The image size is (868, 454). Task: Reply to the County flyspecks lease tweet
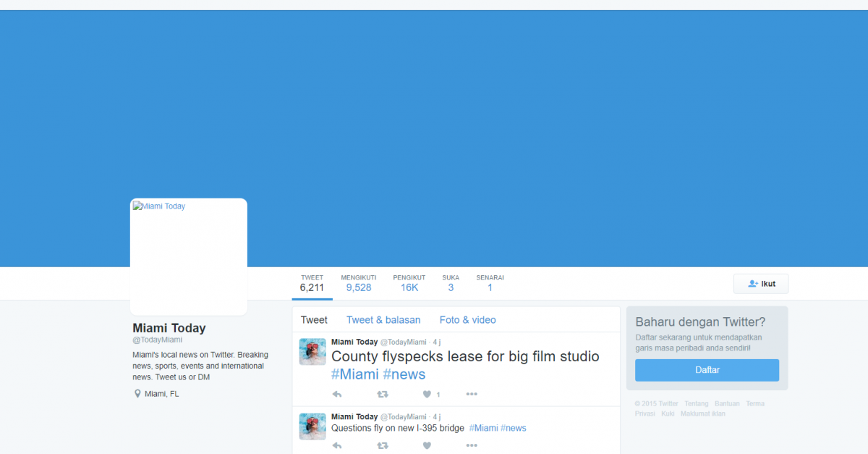(336, 395)
